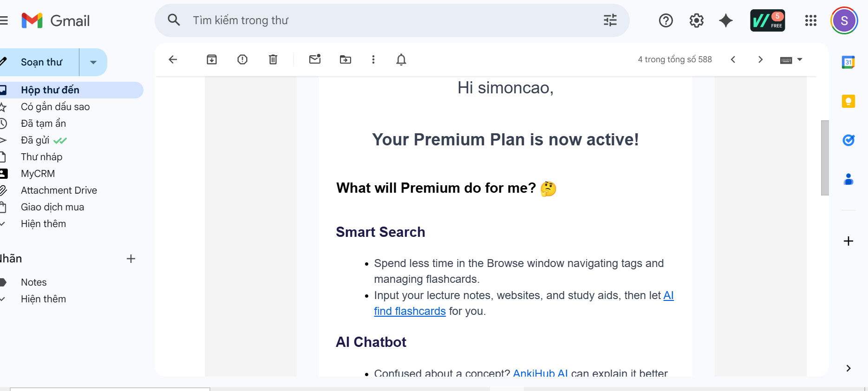Click the email vertical scrollbar thumb
Viewport: 868px width, 391px height.
click(825, 158)
